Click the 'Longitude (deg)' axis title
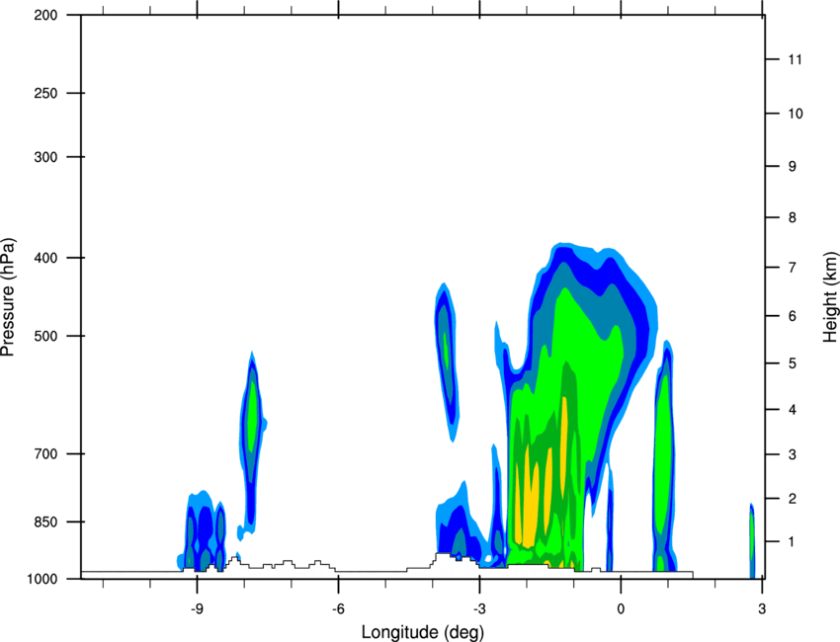The width and height of the screenshot is (840, 642). [423, 632]
